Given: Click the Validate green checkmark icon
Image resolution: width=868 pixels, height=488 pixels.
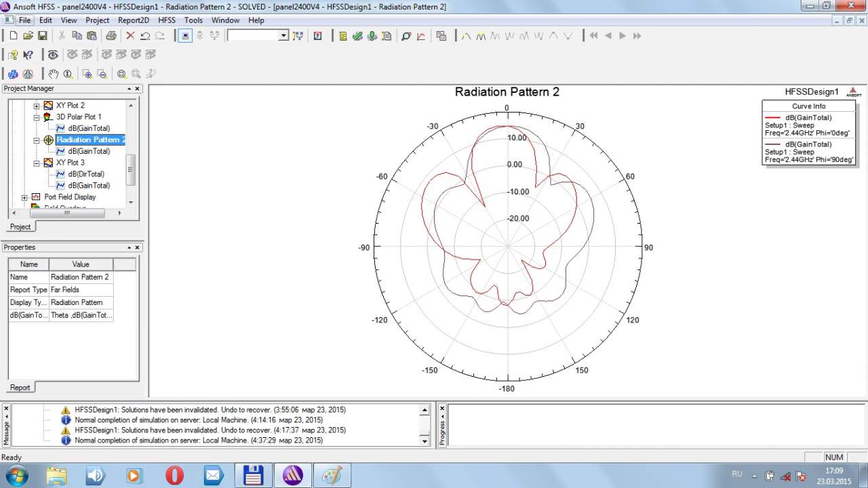Looking at the screenshot, I should point(357,36).
